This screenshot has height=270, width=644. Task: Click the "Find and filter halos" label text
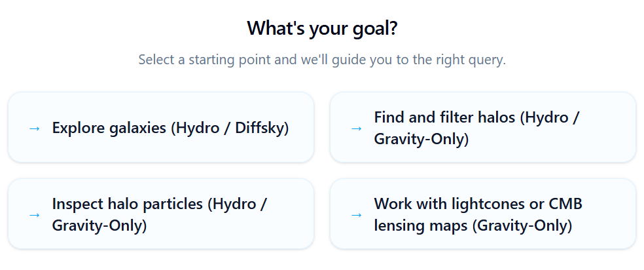point(444,117)
